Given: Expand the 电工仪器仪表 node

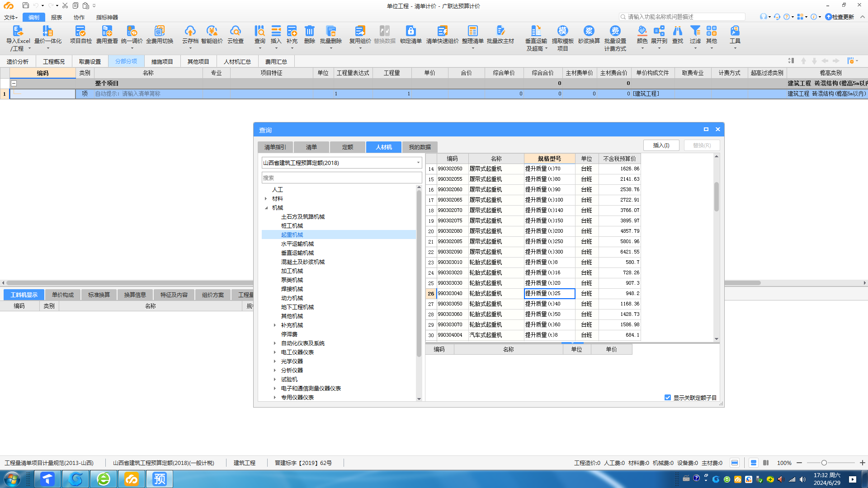Looking at the screenshot, I should tap(275, 352).
